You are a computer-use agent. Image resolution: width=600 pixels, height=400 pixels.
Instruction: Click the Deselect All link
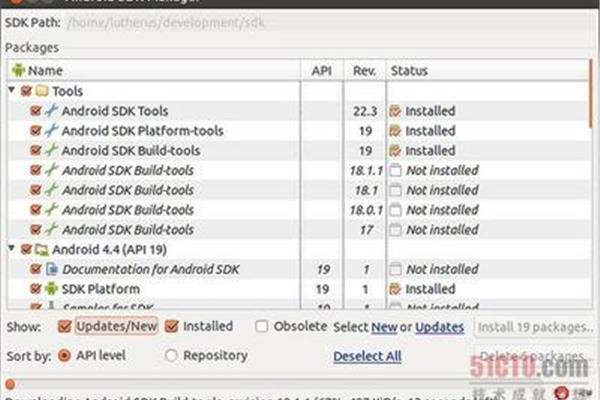(x=367, y=356)
